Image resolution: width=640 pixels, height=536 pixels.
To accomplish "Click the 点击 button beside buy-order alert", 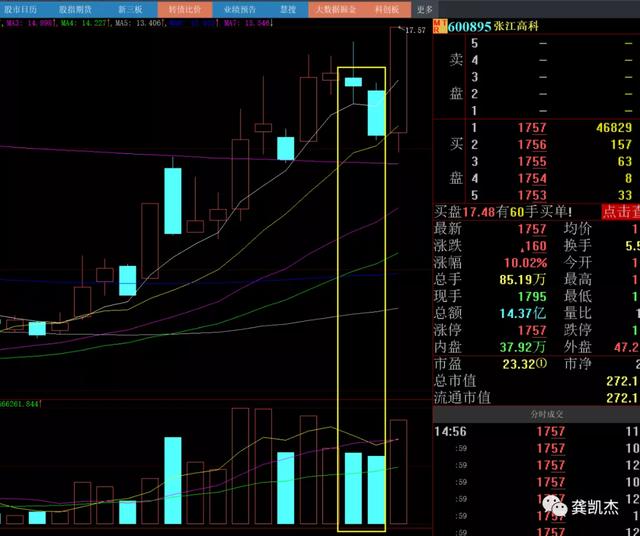I will click(620, 211).
